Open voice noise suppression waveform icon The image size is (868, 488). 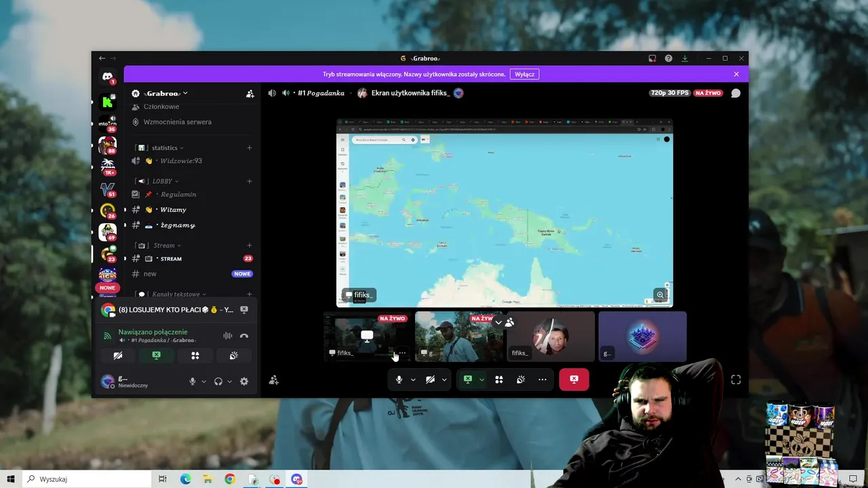click(x=228, y=335)
